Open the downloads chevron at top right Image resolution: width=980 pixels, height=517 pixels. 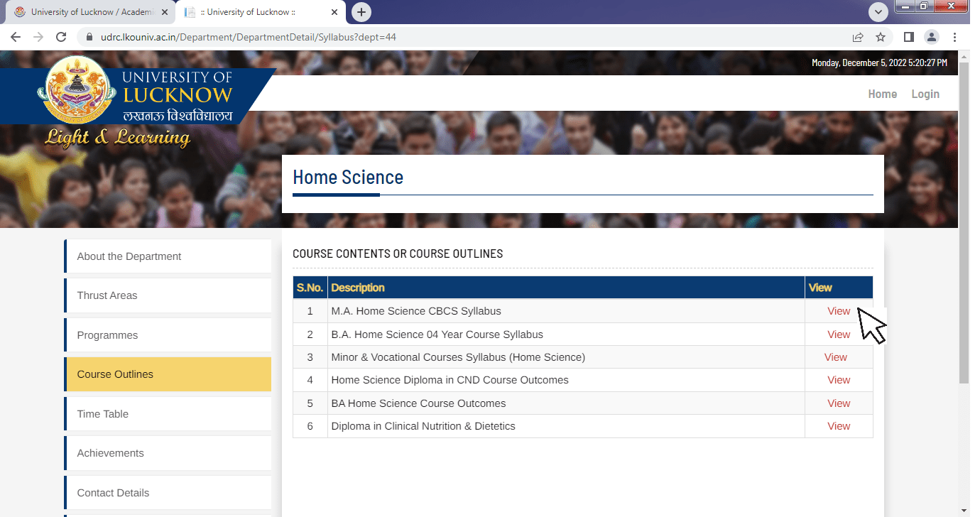878,12
